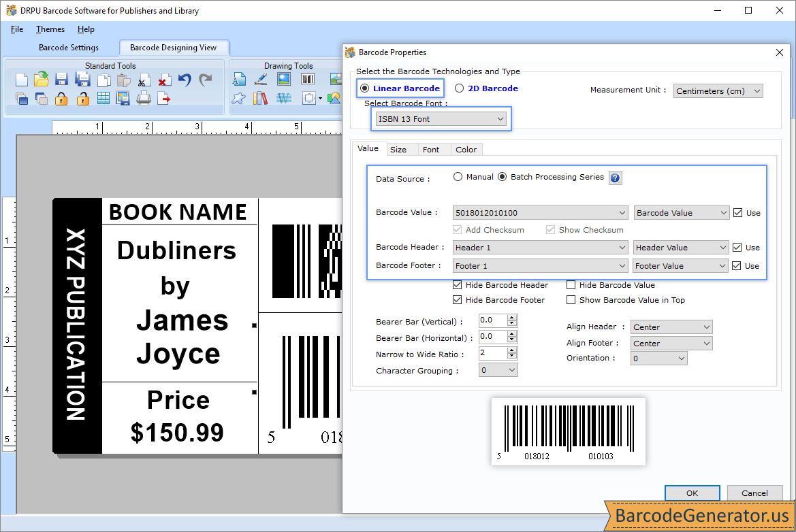The height and width of the screenshot is (532, 796).
Task: Click the save-as-image icon in Standard Tools
Action: point(123,99)
